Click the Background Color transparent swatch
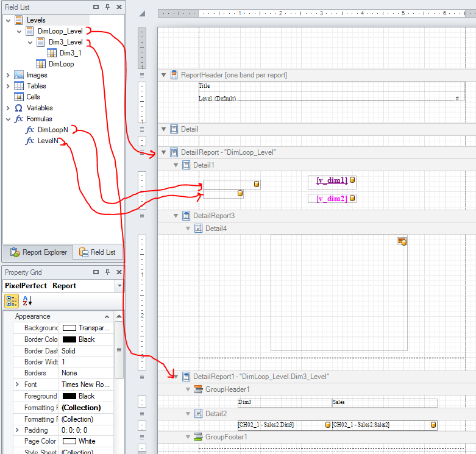This screenshot has width=476, height=454. pos(69,328)
